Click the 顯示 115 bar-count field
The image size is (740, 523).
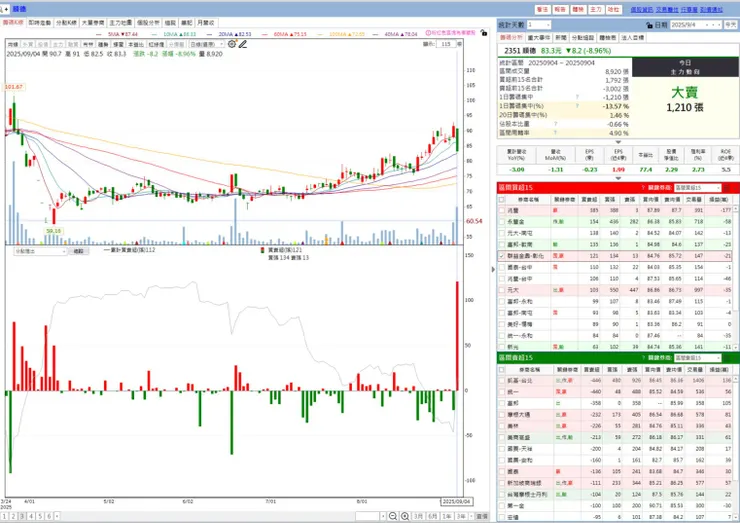(446, 44)
